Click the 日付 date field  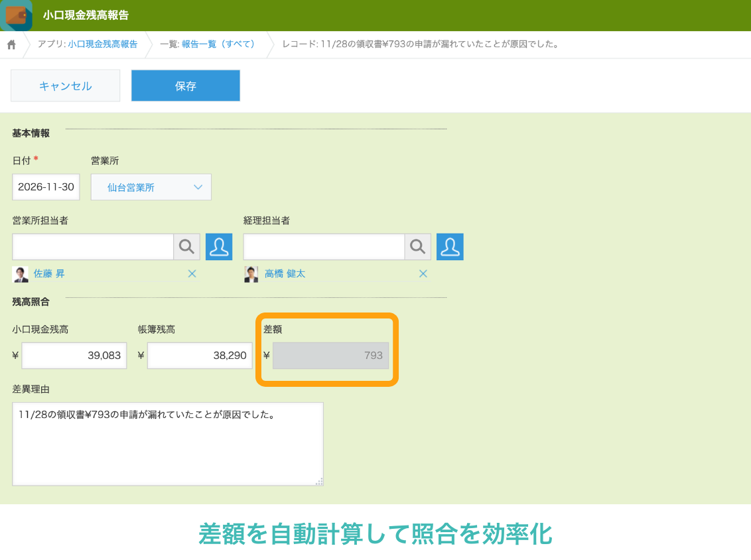(46, 187)
